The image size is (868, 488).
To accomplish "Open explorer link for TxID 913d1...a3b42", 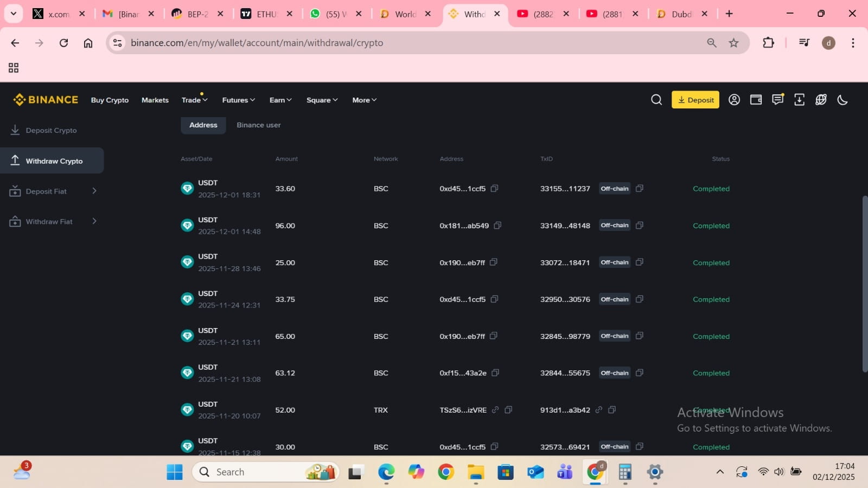I will (x=599, y=410).
